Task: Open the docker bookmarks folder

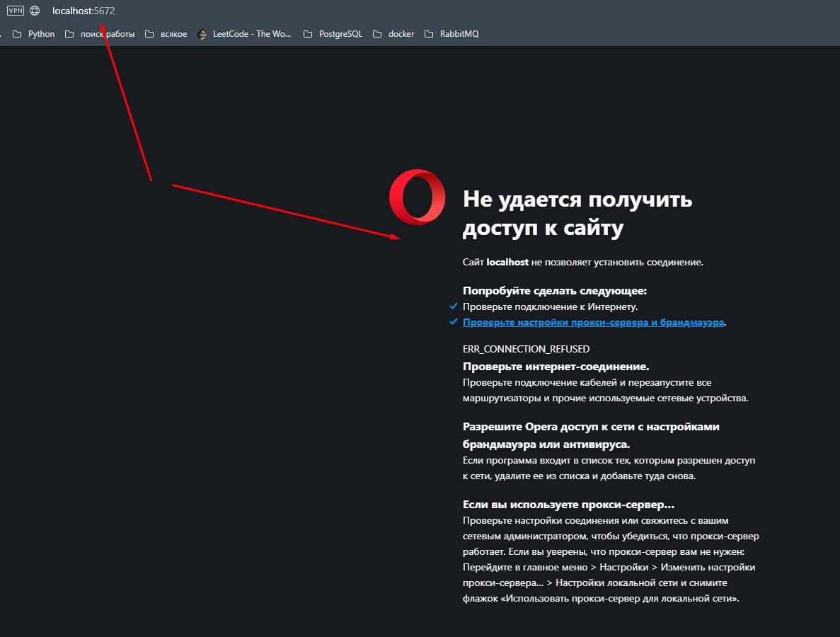Action: (393, 34)
